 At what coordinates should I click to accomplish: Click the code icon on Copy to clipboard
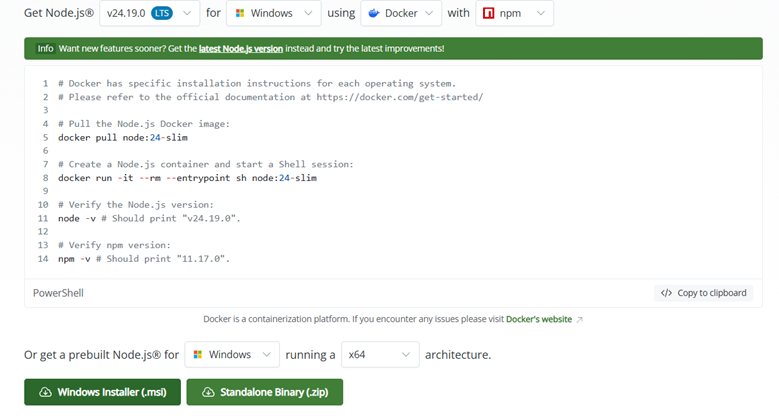click(666, 293)
